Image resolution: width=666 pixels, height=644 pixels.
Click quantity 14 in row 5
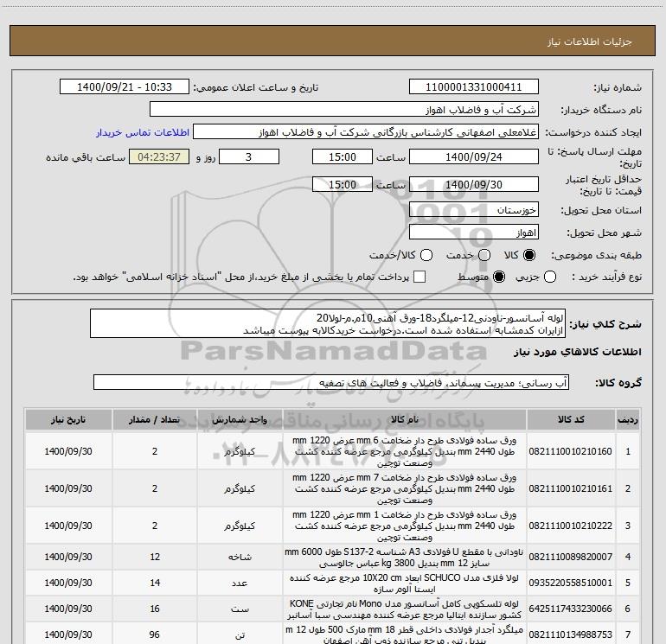pos(155,583)
